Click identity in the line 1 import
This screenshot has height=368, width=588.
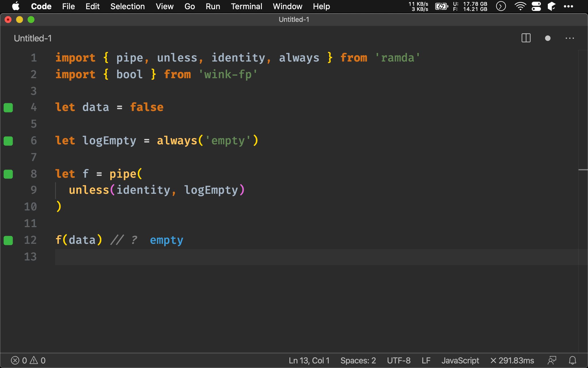(238, 58)
